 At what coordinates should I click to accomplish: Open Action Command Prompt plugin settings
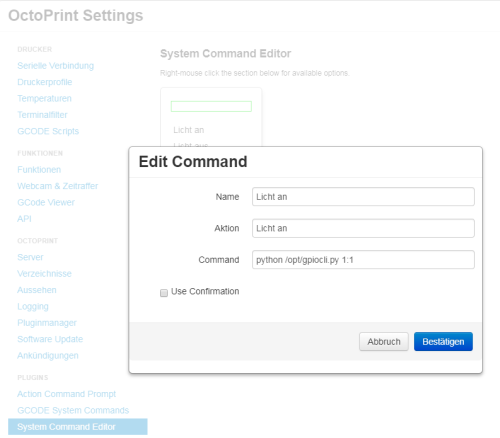[x=67, y=394]
